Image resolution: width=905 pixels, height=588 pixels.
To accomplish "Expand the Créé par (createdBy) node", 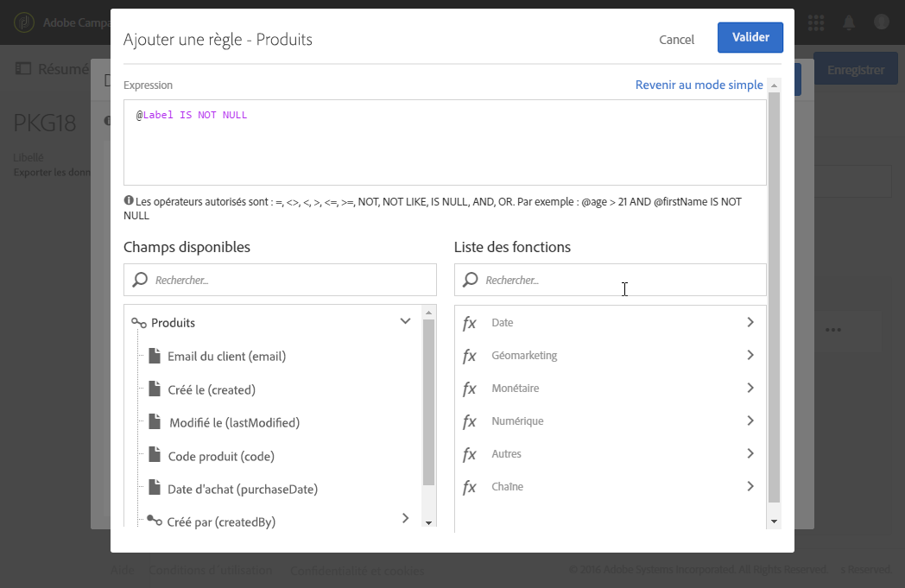I will point(405,518).
